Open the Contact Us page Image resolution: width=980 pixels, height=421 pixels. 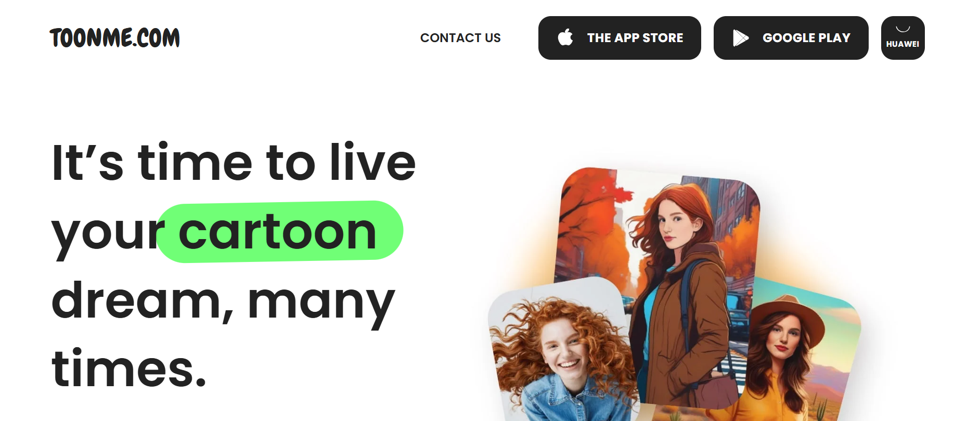click(x=460, y=38)
